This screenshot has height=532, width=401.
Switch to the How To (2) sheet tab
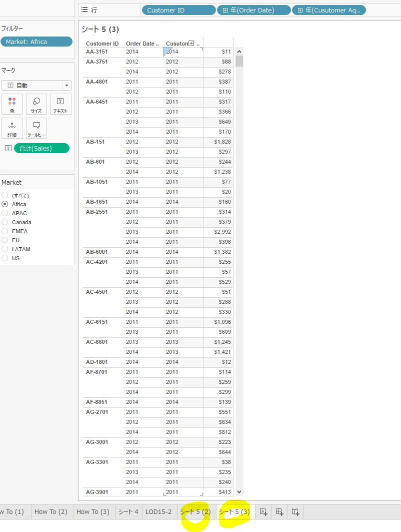pos(51,511)
